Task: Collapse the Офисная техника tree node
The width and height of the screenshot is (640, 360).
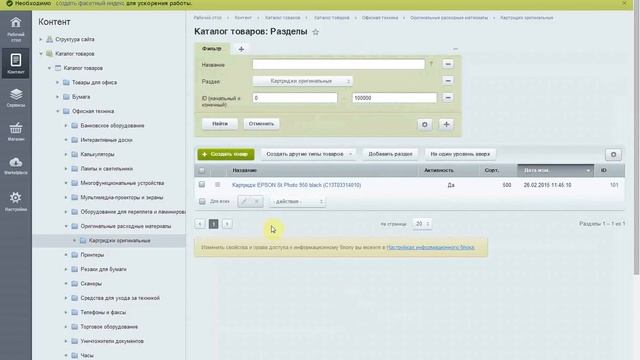Action: point(58,111)
